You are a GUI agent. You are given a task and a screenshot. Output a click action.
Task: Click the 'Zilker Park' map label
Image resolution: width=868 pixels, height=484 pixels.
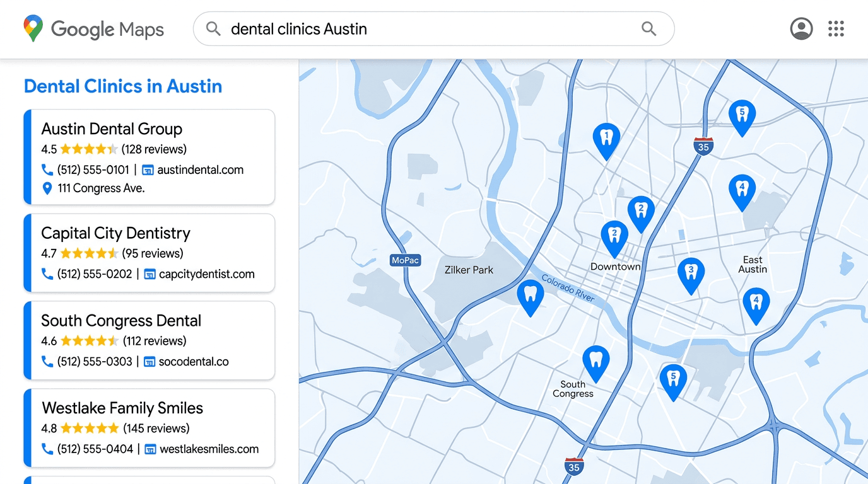pyautogui.click(x=469, y=270)
